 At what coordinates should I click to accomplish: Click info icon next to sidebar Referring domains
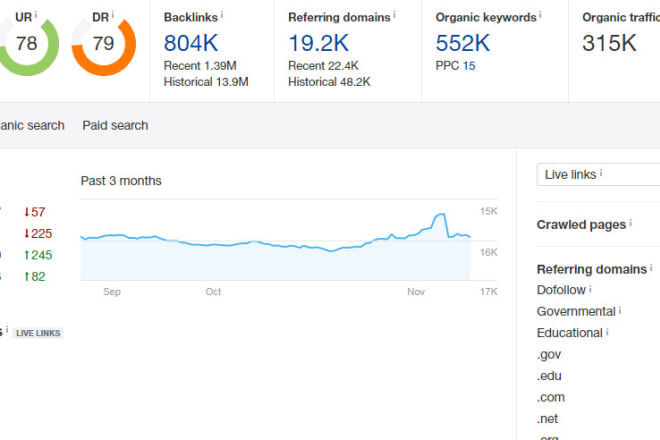[x=651, y=267]
